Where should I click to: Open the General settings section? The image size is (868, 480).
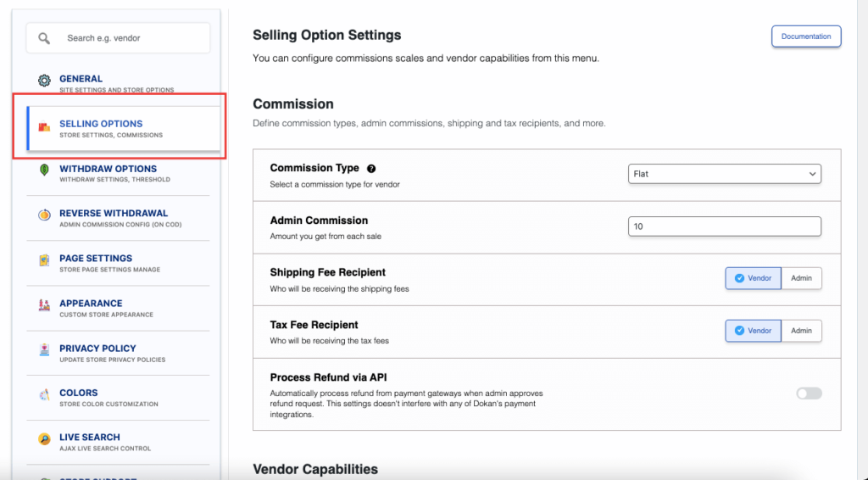pyautogui.click(x=118, y=83)
